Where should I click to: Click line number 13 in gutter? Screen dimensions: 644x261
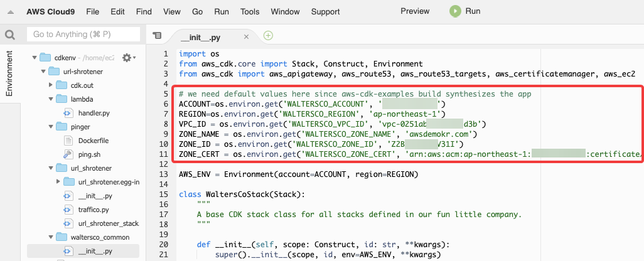164,174
